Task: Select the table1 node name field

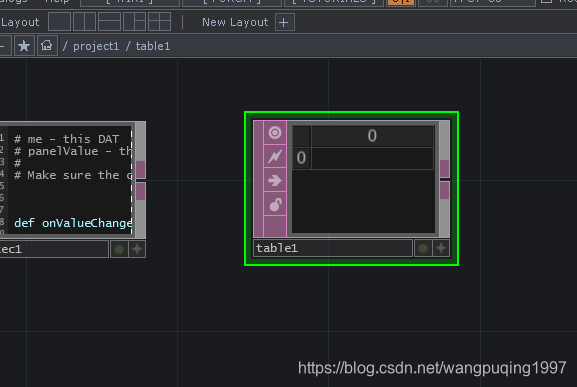Action: [x=333, y=248]
